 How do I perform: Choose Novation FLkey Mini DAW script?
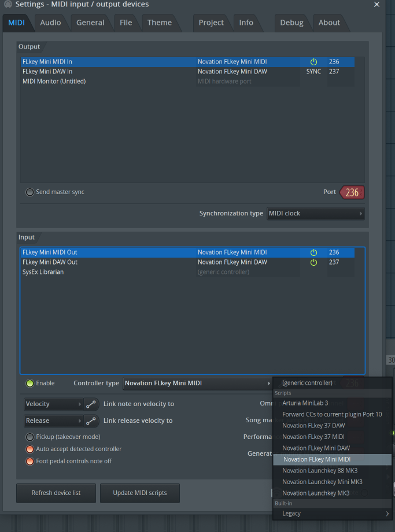coord(333,448)
